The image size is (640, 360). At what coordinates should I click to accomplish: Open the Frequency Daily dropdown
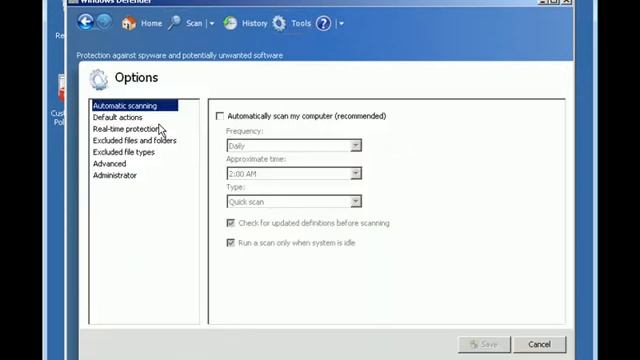point(294,146)
